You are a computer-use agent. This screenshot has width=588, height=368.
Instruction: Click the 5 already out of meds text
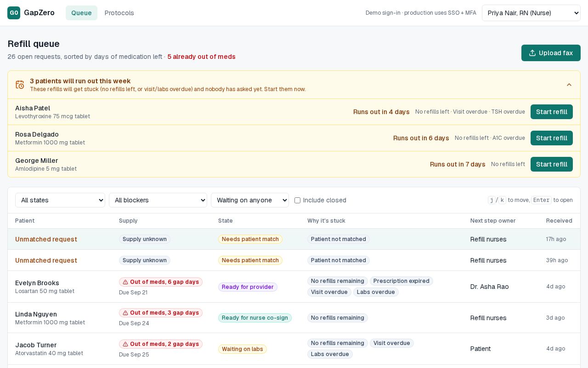coord(201,57)
